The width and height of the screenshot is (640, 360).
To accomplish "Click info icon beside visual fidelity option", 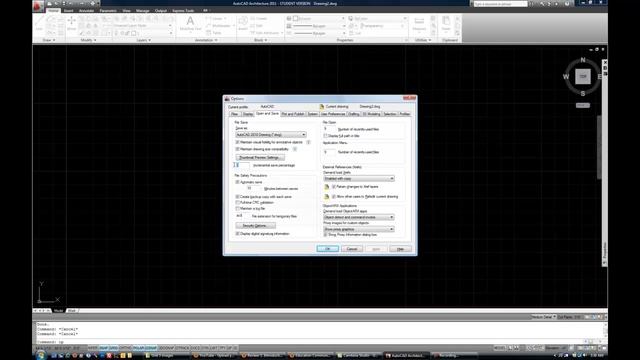I will point(308,142).
